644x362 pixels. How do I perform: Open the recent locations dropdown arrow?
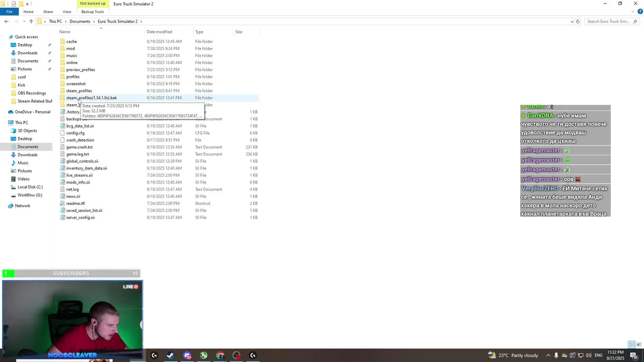point(24,21)
